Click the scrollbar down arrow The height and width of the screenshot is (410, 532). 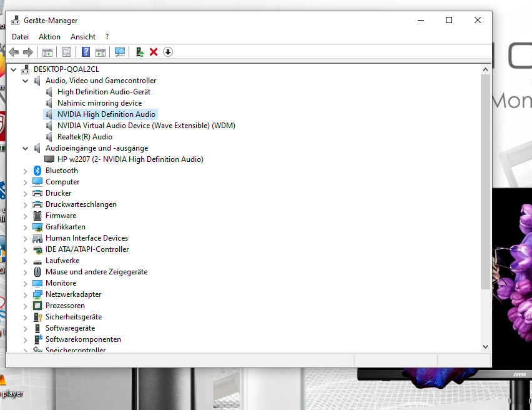point(485,347)
